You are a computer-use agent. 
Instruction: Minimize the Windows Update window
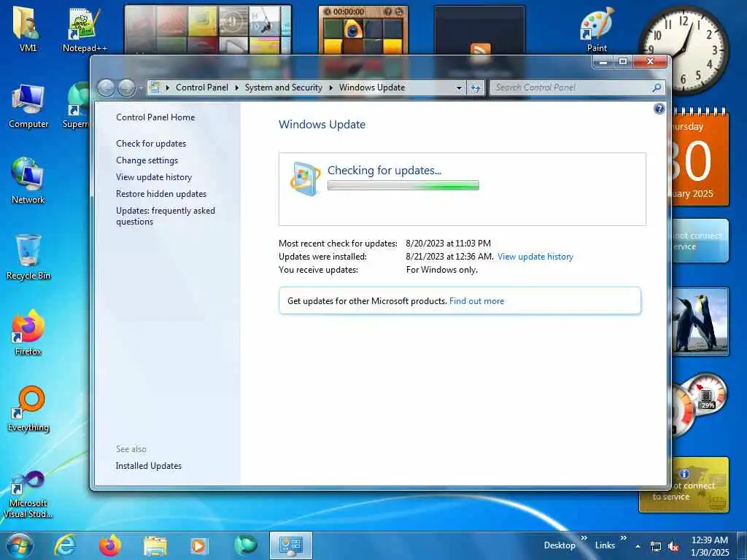603,62
